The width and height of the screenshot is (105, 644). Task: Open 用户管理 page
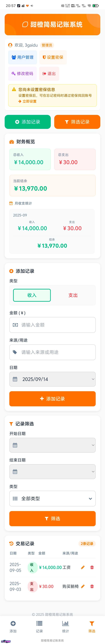click(x=23, y=57)
